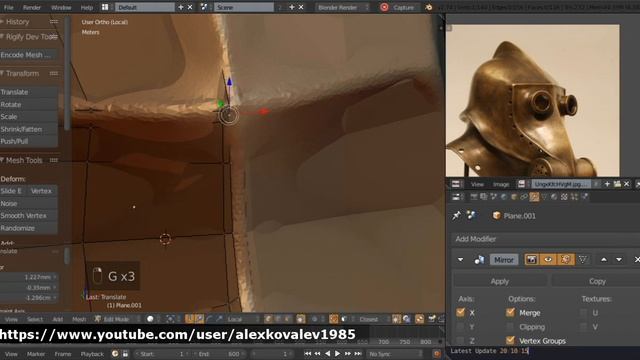Viewport: 640px width, 360px height.
Task: Click the Default screen layout field
Action: [x=144, y=7]
